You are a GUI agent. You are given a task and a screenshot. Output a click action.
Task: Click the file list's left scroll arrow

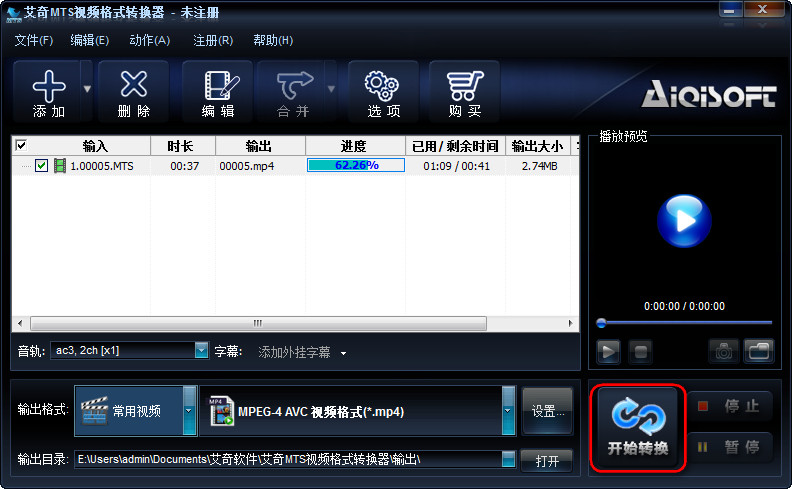click(20, 323)
